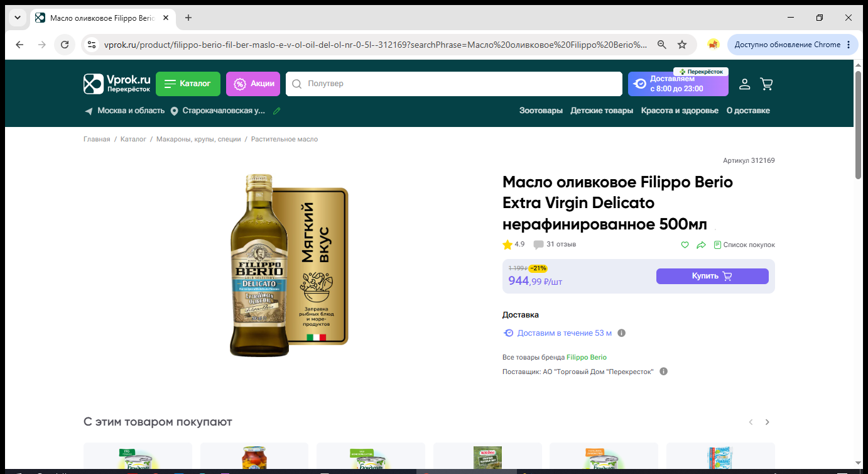The image size is (868, 474).
Task: Show delivery time info tooltip
Action: click(x=622, y=333)
